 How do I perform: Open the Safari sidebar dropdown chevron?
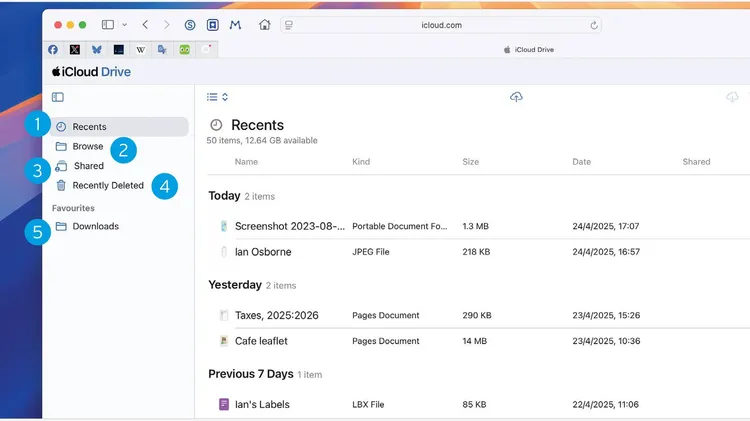pyautogui.click(x=124, y=25)
